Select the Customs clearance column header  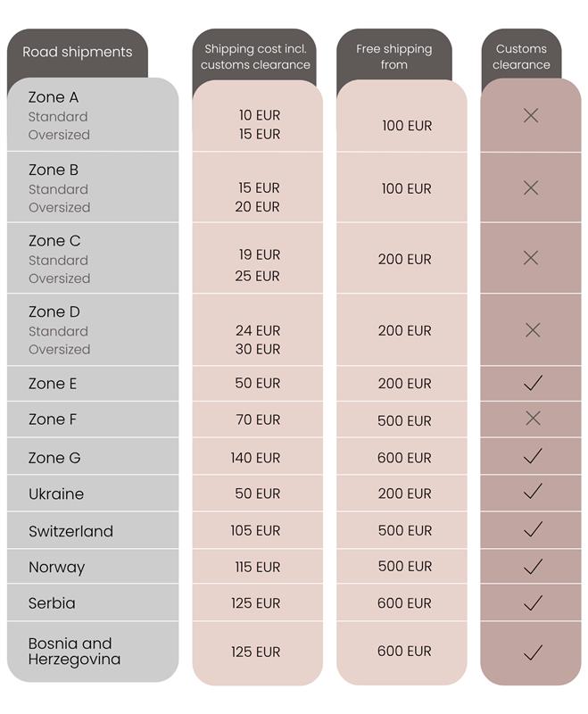[x=521, y=57]
